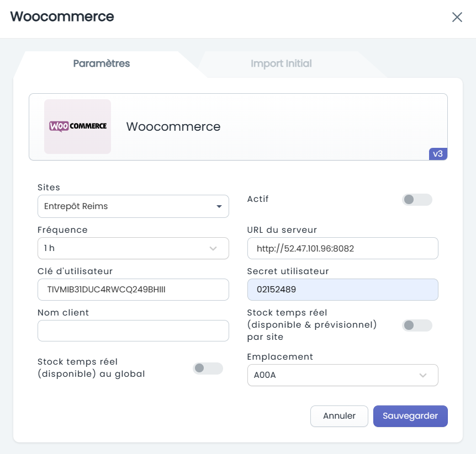Close the Woocommerce dialog

coord(457,17)
